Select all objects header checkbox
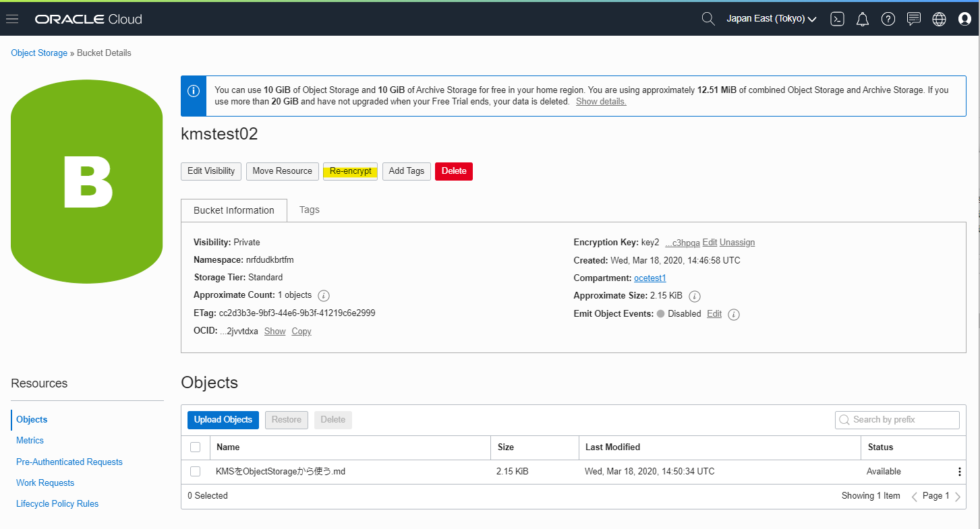Viewport: 980px width, 529px height. coord(196,447)
